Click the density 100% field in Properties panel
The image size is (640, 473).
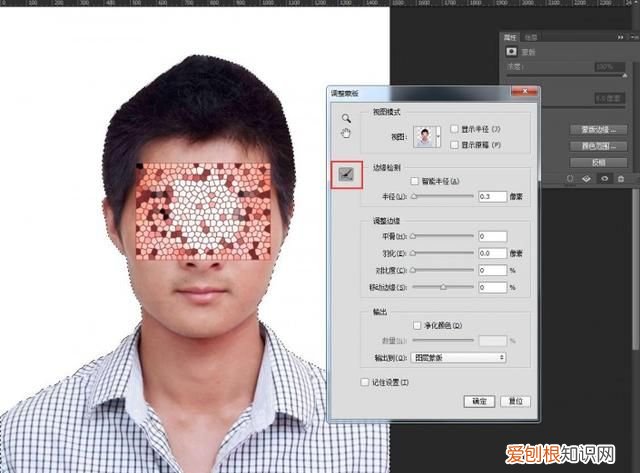(x=610, y=67)
